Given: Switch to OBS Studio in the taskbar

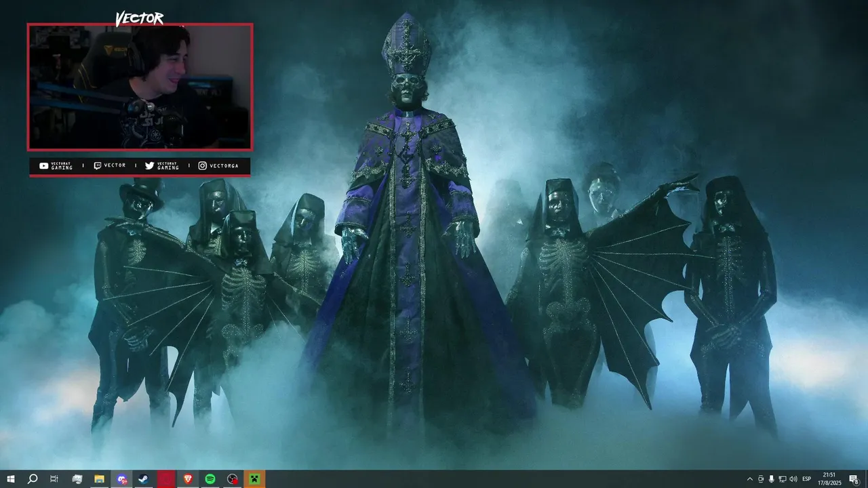Looking at the screenshot, I should 233,479.
